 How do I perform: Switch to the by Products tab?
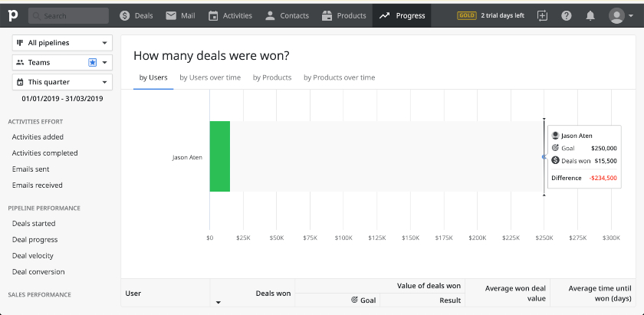click(x=272, y=77)
